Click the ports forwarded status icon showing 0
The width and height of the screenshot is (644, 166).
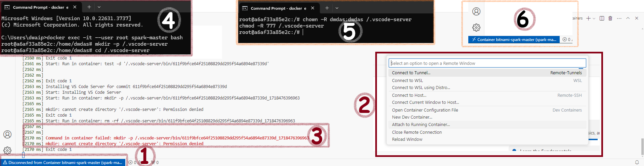[x=155, y=162]
